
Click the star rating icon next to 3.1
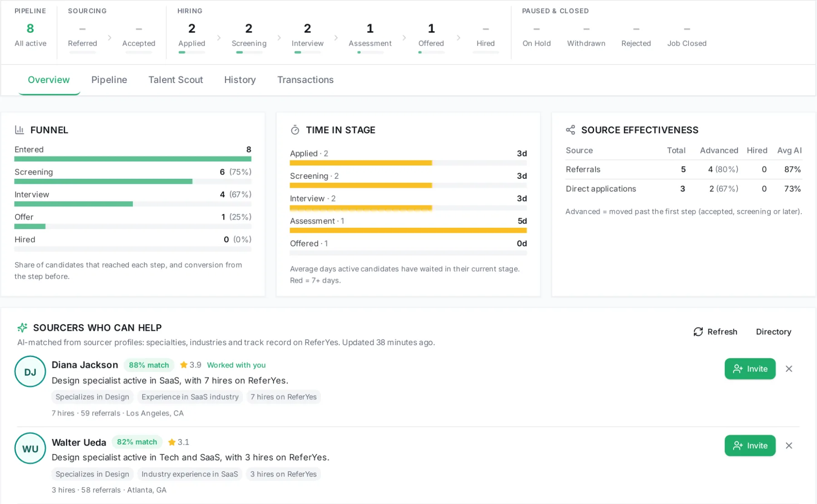(x=172, y=442)
